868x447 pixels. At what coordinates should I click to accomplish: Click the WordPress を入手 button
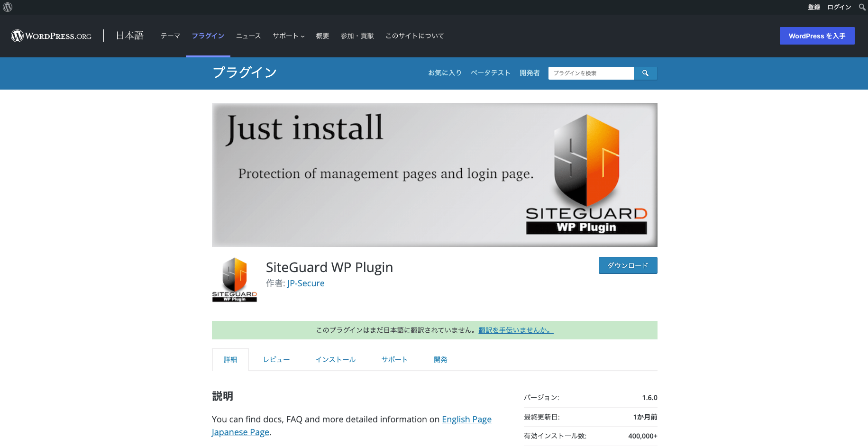[x=817, y=36]
